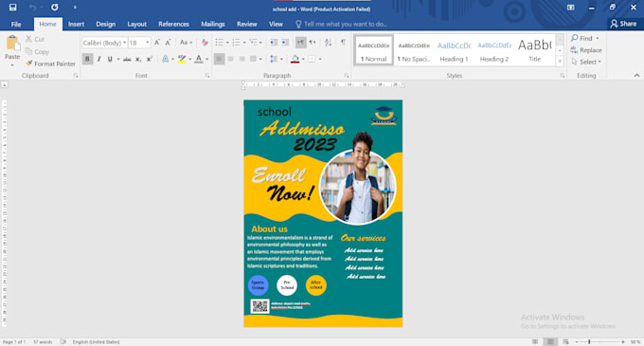Click the Text Highlight Color yellow swatch
The height and width of the screenshot is (346, 644).
pyautogui.click(x=182, y=59)
